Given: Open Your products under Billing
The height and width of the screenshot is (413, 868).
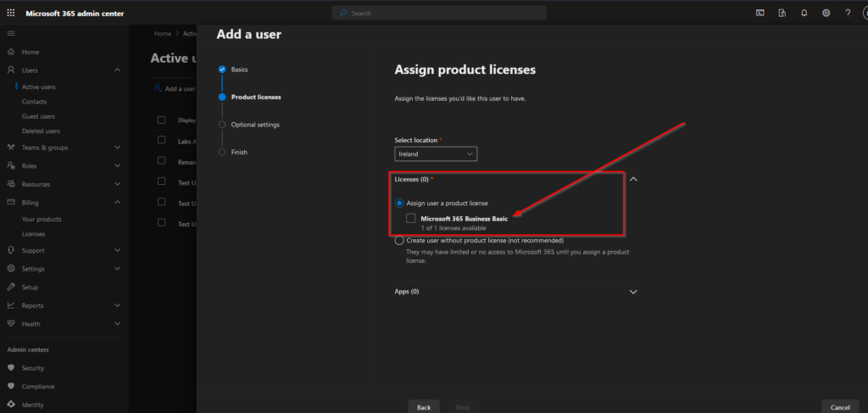Looking at the screenshot, I should click(42, 220).
